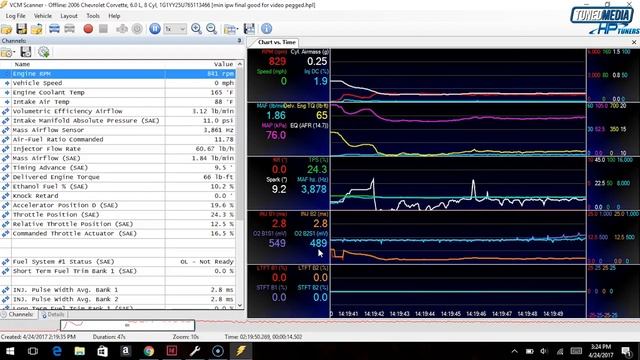Select the Volumetric Efficiency Airflow row
640x360 pixels.
[x=118, y=111]
